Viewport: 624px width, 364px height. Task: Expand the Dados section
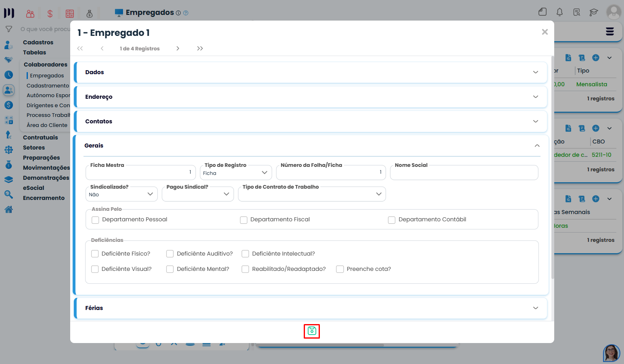(311, 72)
